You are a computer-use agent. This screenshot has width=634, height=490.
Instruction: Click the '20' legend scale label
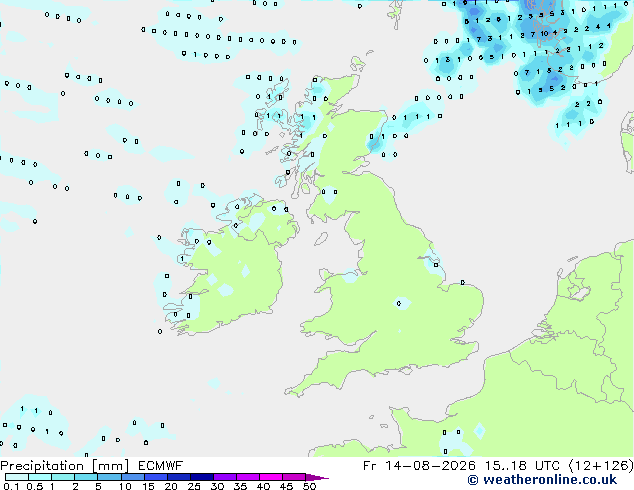171,486
